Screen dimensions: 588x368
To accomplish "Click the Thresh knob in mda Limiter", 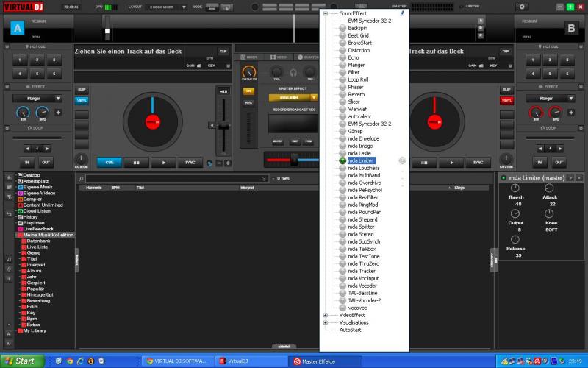I will [x=515, y=188].
